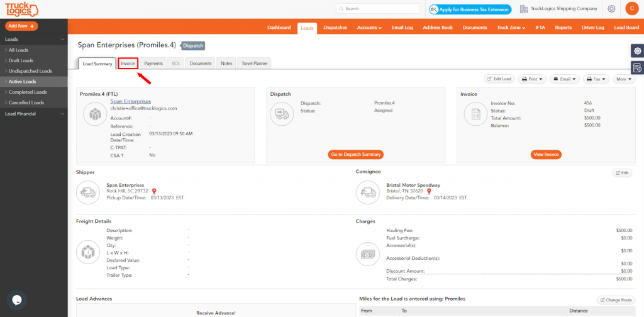Switch to the Notes tab

(226, 64)
